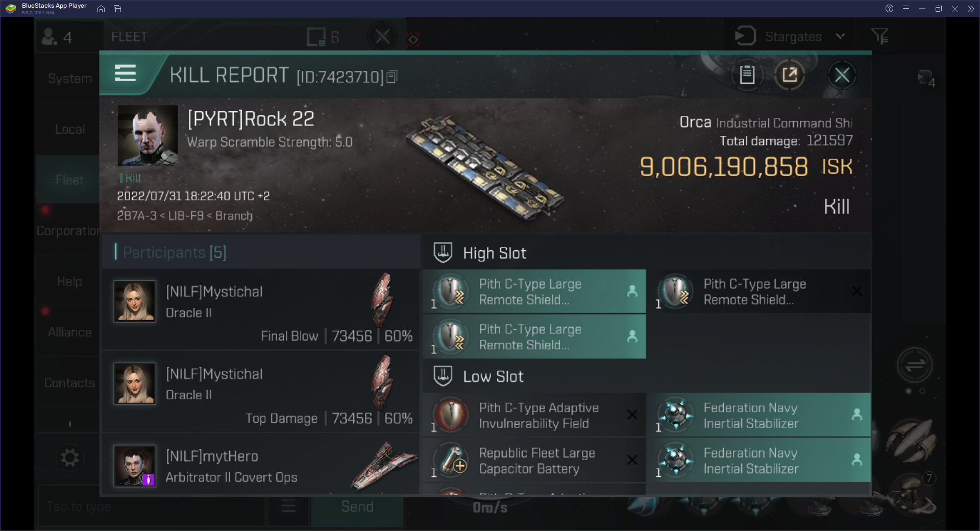Copy the kill report ID

coord(391,77)
